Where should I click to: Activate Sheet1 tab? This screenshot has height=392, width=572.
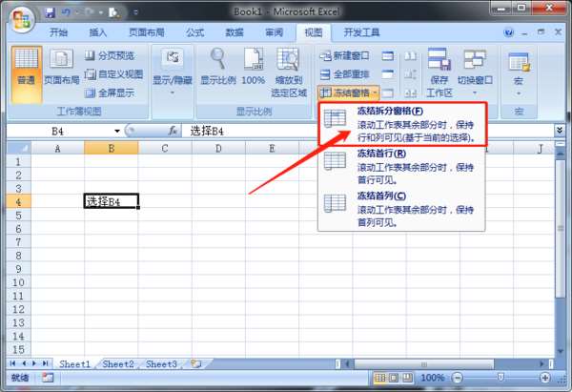coord(74,364)
